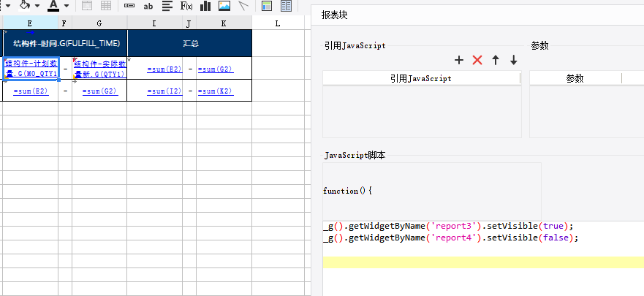This screenshot has height=296, width=644.
Task: Click the report4 setVisible code line
Action: pos(450,238)
